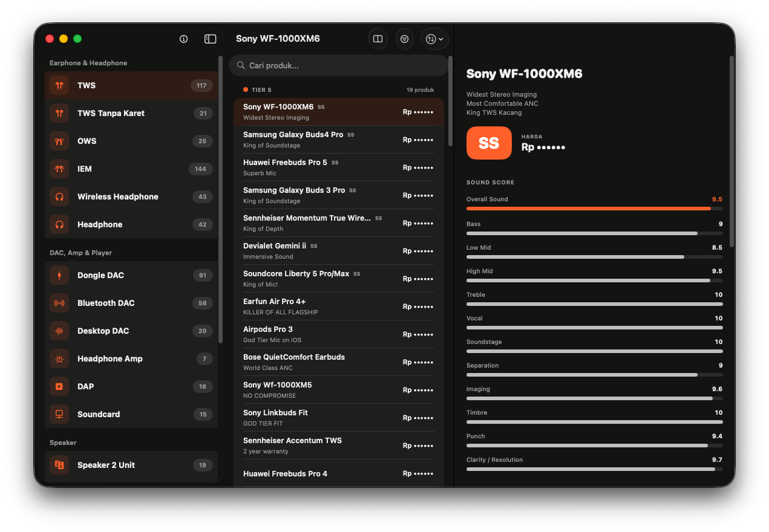Viewport: 769px width, 532px height.
Task: Select Sony WF-1000XM6 in product list
Action: pyautogui.click(x=339, y=112)
